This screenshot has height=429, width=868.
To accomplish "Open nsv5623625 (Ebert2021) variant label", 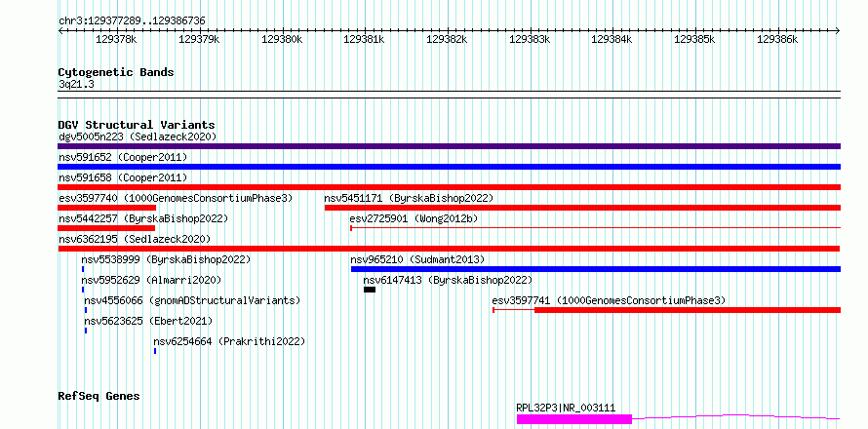I will pos(148,321).
